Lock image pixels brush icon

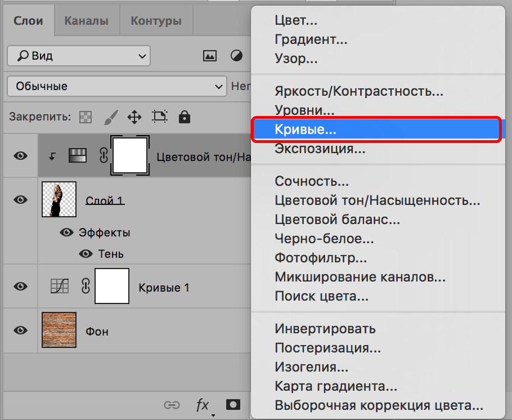[x=111, y=117]
